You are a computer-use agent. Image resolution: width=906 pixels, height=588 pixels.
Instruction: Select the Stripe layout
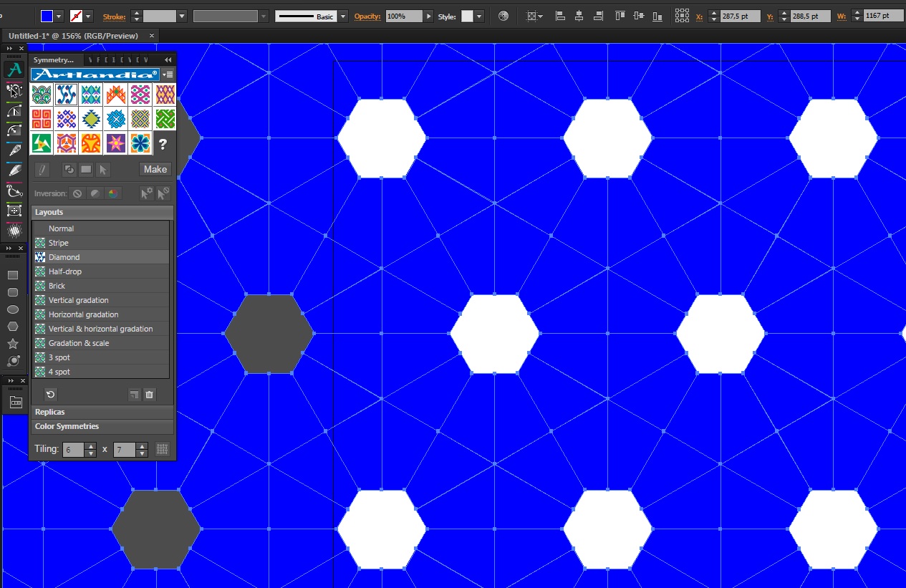101,243
